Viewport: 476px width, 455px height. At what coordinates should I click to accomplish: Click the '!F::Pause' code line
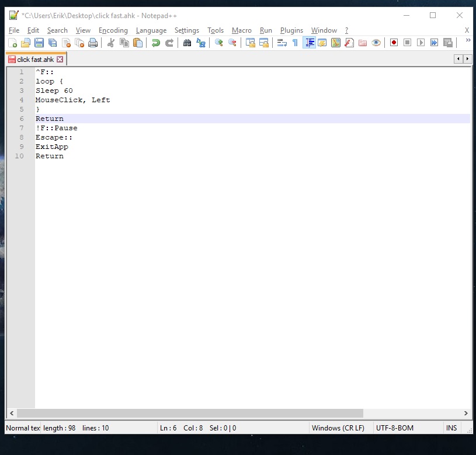coord(57,128)
